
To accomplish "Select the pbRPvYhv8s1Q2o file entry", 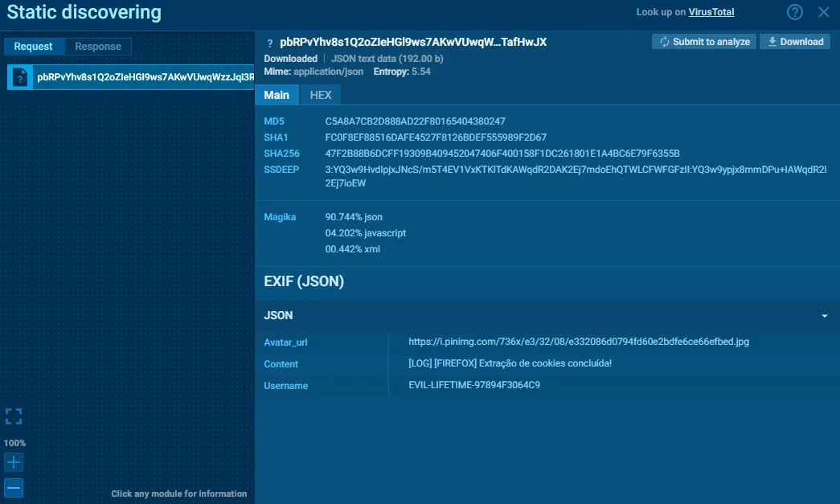I will point(145,77).
